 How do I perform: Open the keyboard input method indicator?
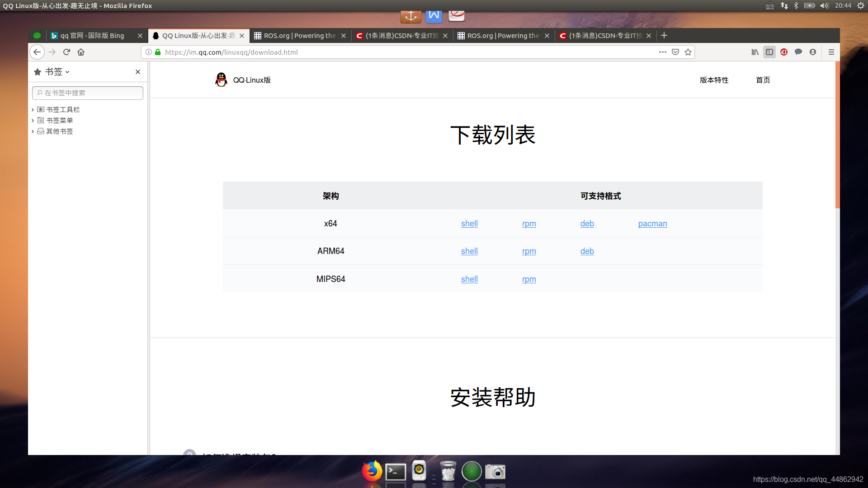tap(770, 5)
